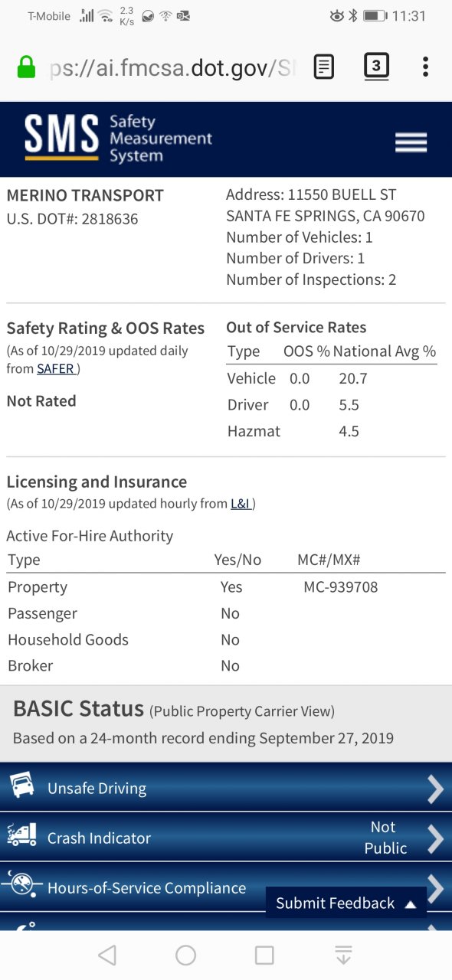Tap the Unsafe Driving car icon
This screenshot has height=980, width=452.
pos(21,786)
